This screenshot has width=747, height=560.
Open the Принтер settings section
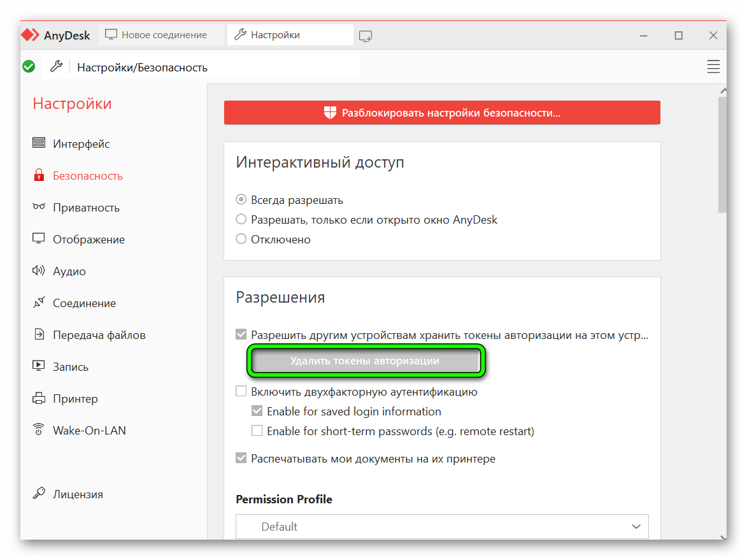point(75,398)
